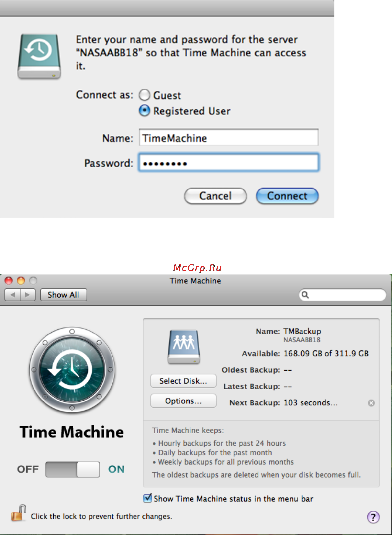Click the Time Machine window title
Viewport: 392px width, 535px height.
click(x=195, y=281)
